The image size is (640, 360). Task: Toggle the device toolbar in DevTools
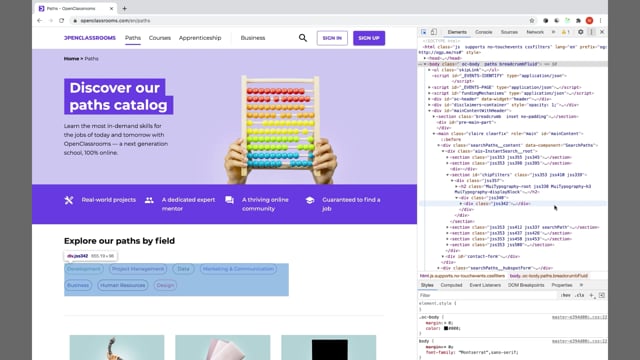(433, 32)
